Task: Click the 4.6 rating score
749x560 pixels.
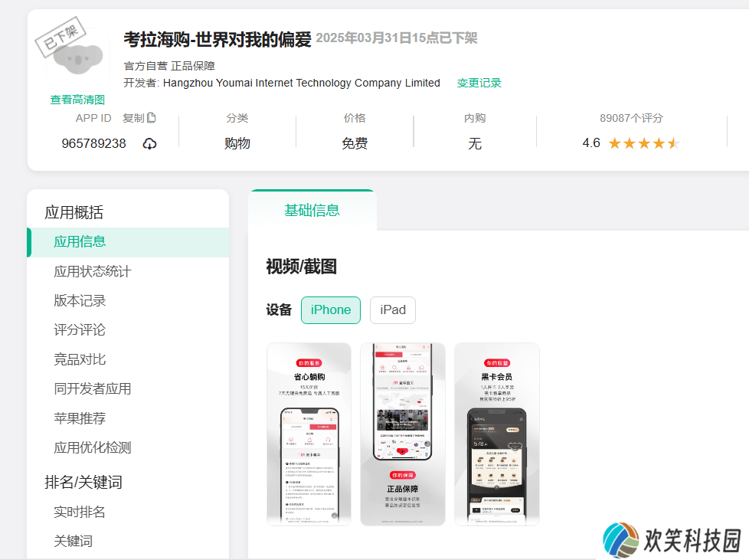Action: (591, 142)
